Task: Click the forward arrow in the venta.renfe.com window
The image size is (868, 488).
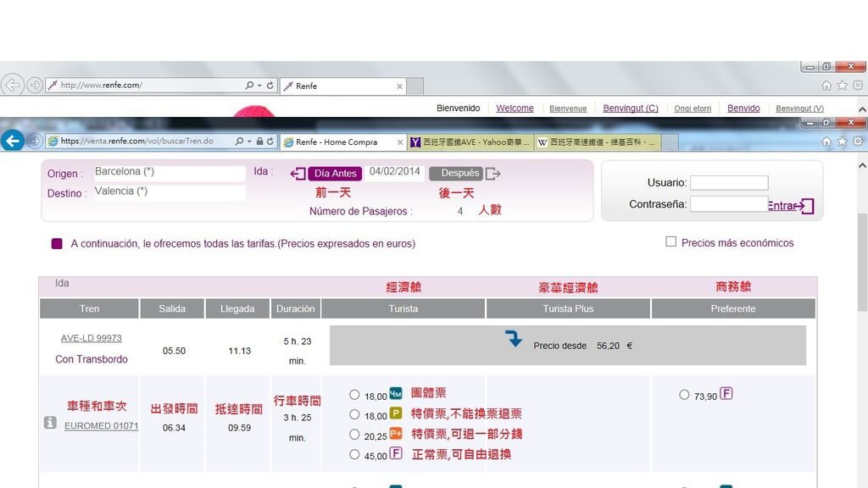Action: pos(34,141)
